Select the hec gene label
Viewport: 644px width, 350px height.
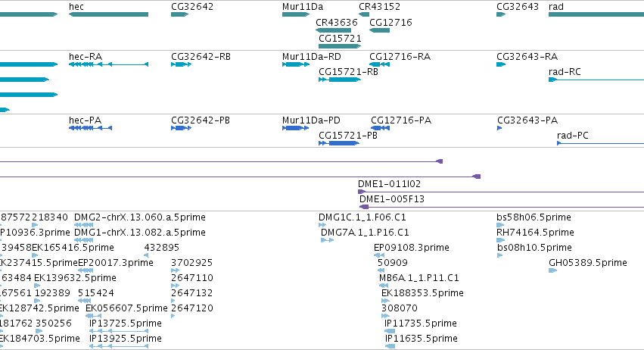click(76, 7)
